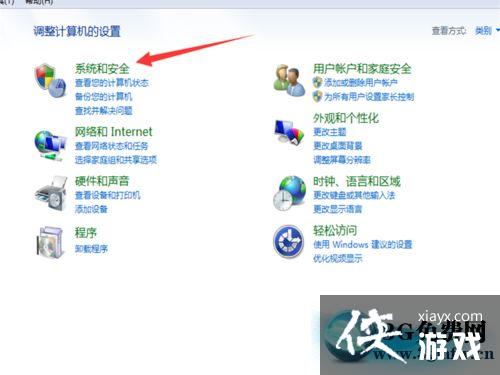Click 查看您的计算机状态 link
The width and height of the screenshot is (500, 375).
112,83
